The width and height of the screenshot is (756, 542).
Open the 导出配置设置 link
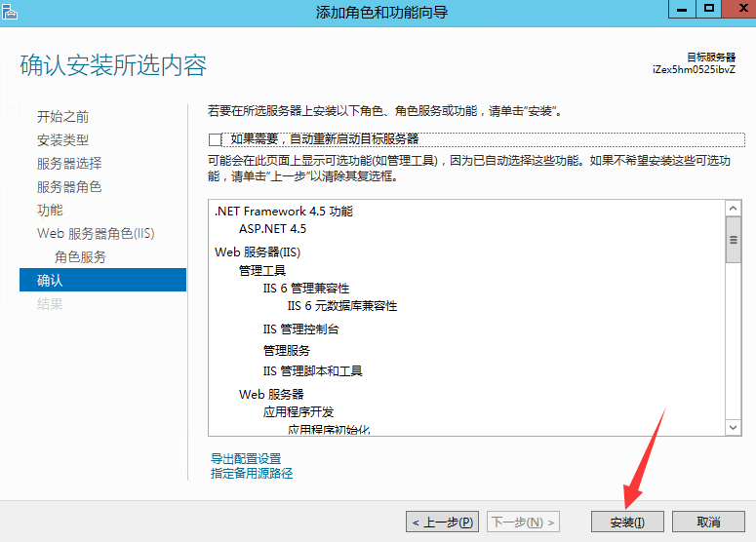point(246,458)
